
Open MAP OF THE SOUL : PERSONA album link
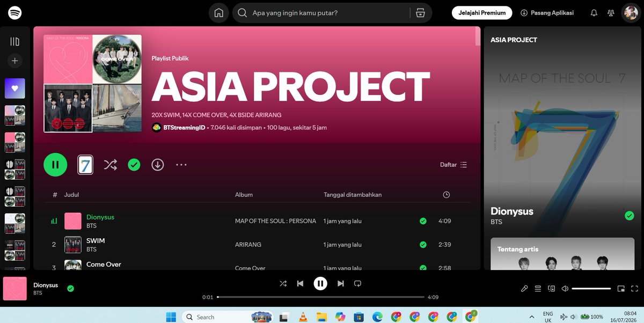click(275, 221)
